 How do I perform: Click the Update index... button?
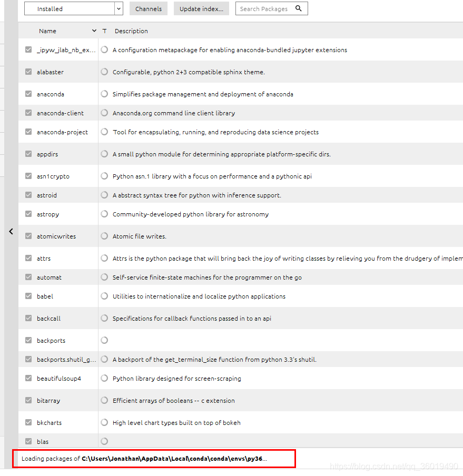201,9
